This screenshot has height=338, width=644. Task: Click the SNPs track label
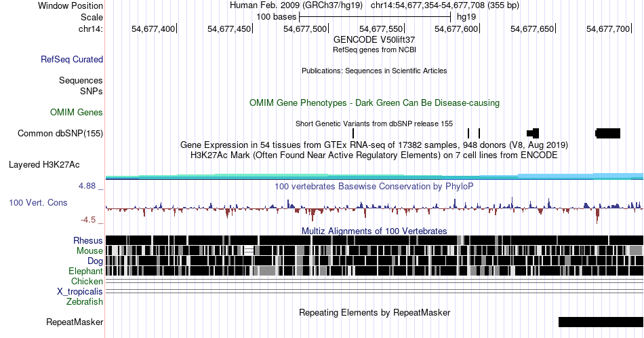[x=92, y=91]
